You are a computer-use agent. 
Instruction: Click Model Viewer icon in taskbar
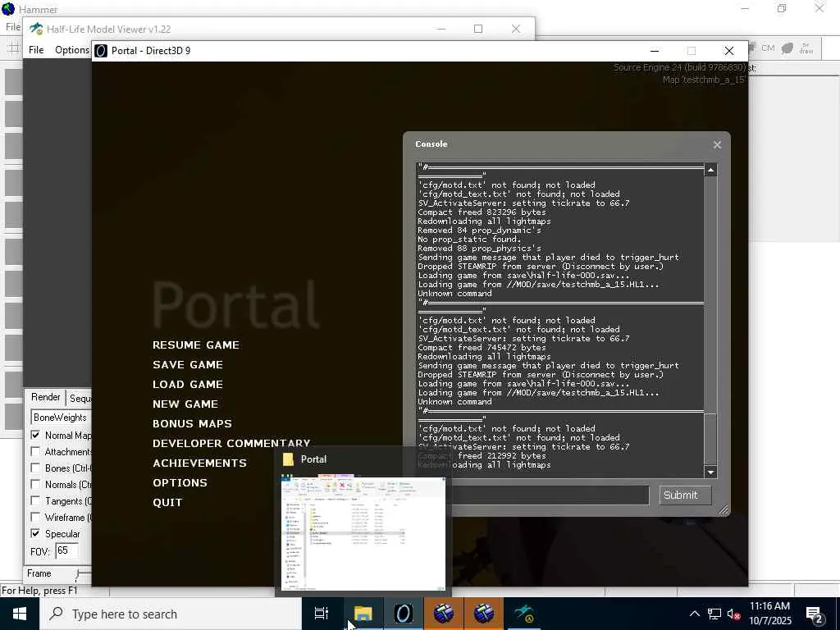coord(524,614)
